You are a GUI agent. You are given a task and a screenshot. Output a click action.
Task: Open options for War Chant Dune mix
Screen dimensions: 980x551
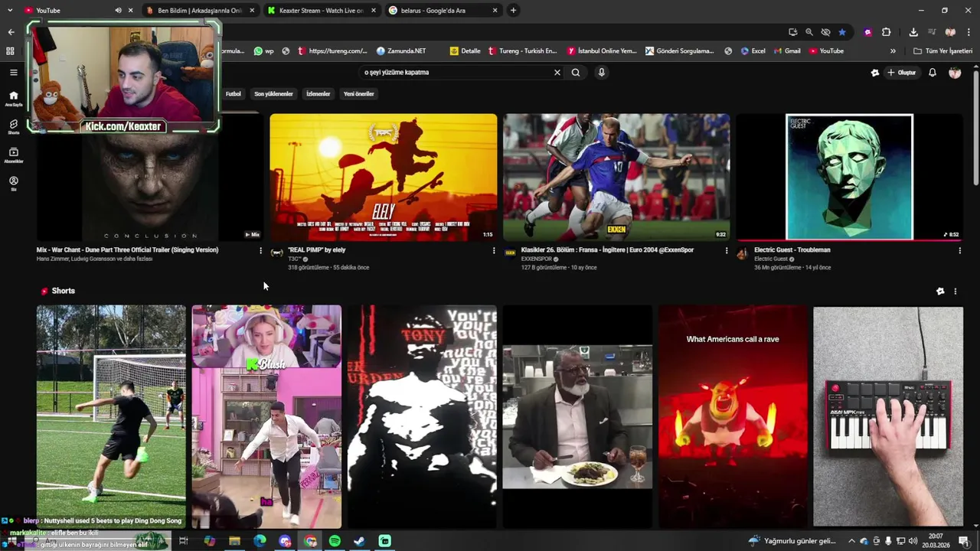[x=260, y=250]
